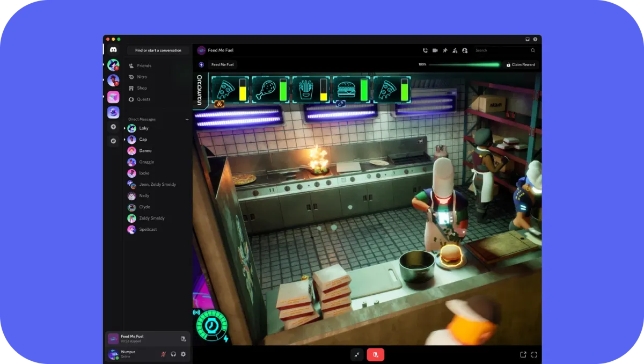Screen dimensions: 644x364
Task: Click Feed Me Fuel activity status text
Action: click(x=132, y=338)
